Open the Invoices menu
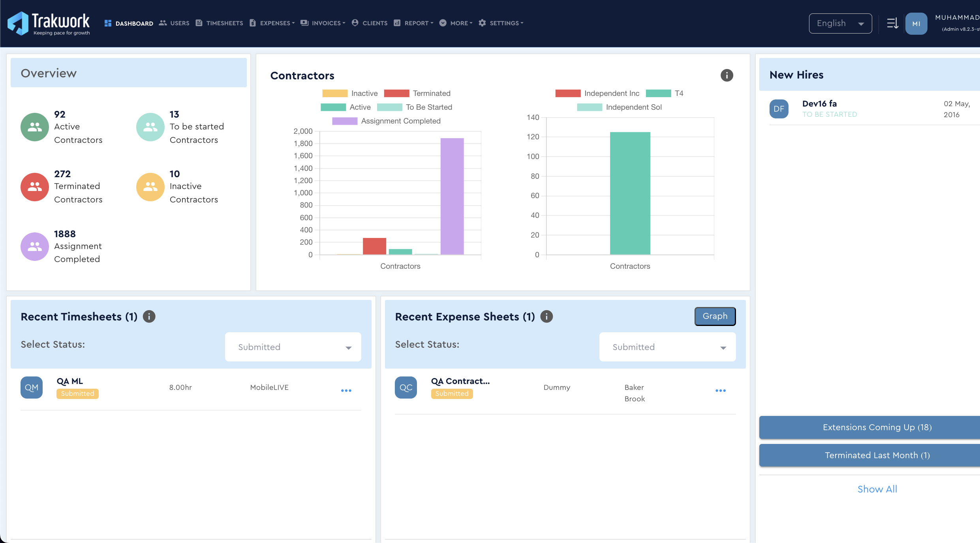 click(323, 23)
